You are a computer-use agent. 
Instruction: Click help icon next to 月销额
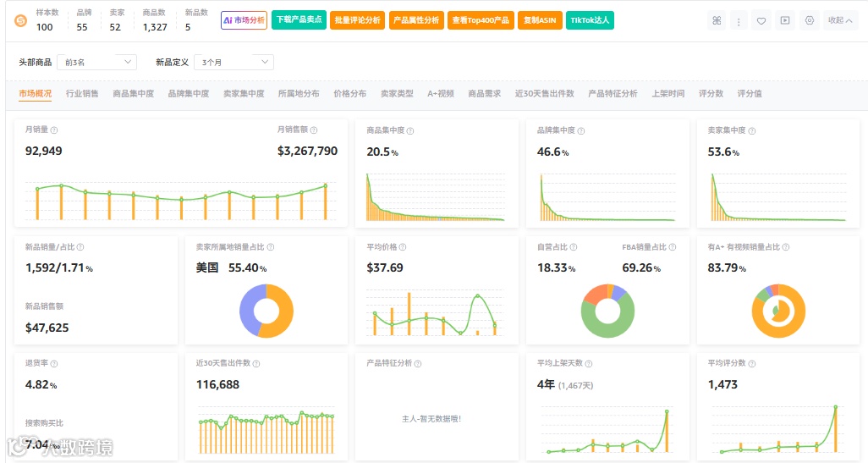(313, 130)
